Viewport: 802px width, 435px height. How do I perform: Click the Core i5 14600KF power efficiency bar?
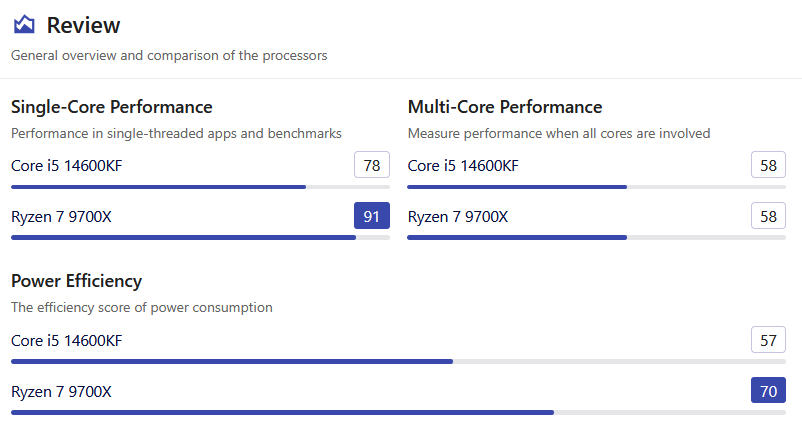click(398, 362)
